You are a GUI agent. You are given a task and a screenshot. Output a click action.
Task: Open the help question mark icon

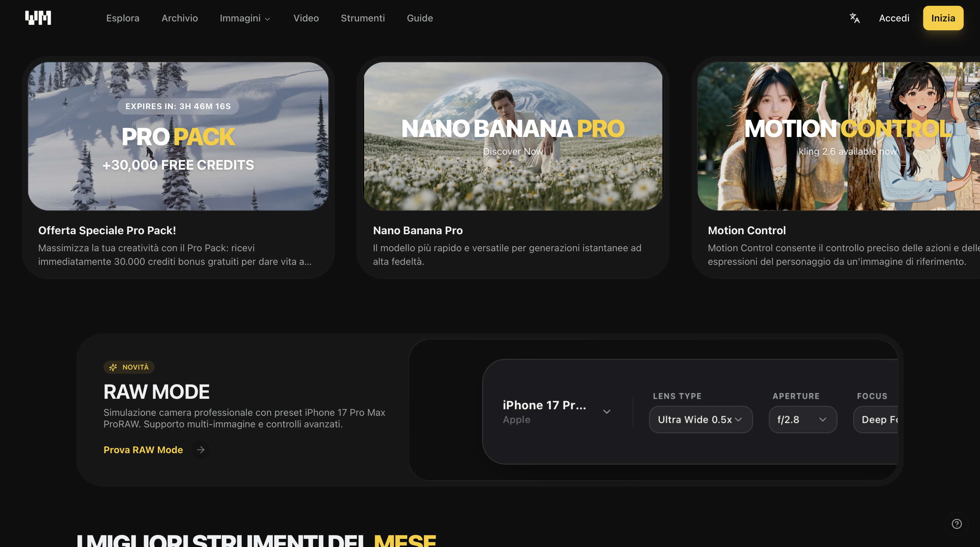pyautogui.click(x=958, y=524)
